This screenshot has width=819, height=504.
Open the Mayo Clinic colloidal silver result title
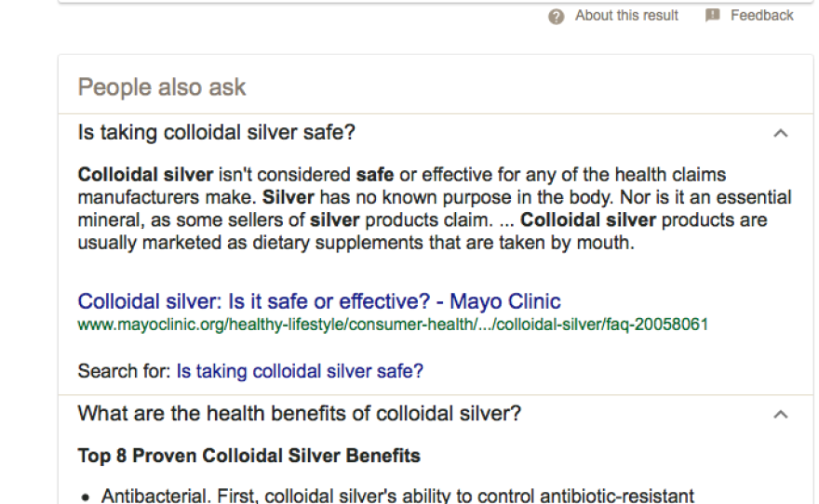coord(319,301)
